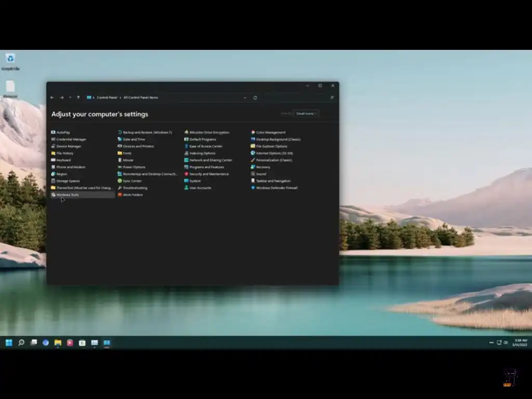This screenshot has width=532, height=399.
Task: Go up one level with Up arrow
Action: tap(78, 97)
